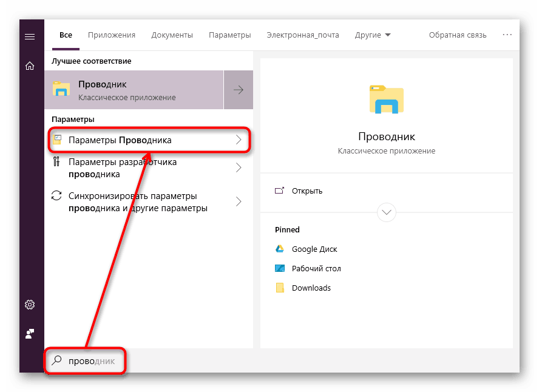Click the Pinned heading
Image resolution: width=539 pixels, height=392 pixels.
[x=287, y=229]
